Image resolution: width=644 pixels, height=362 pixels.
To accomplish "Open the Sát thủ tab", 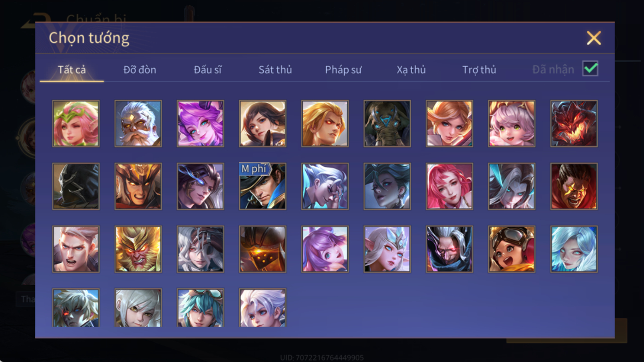I will click(x=275, y=70).
